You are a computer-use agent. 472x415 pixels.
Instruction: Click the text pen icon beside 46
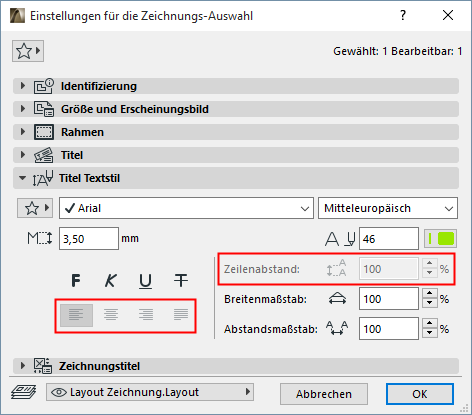coord(340,239)
